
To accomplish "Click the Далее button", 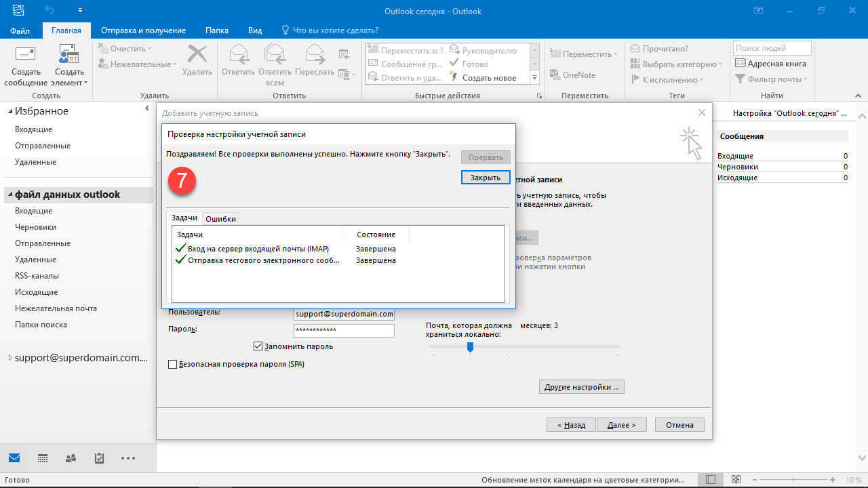I will point(622,425).
